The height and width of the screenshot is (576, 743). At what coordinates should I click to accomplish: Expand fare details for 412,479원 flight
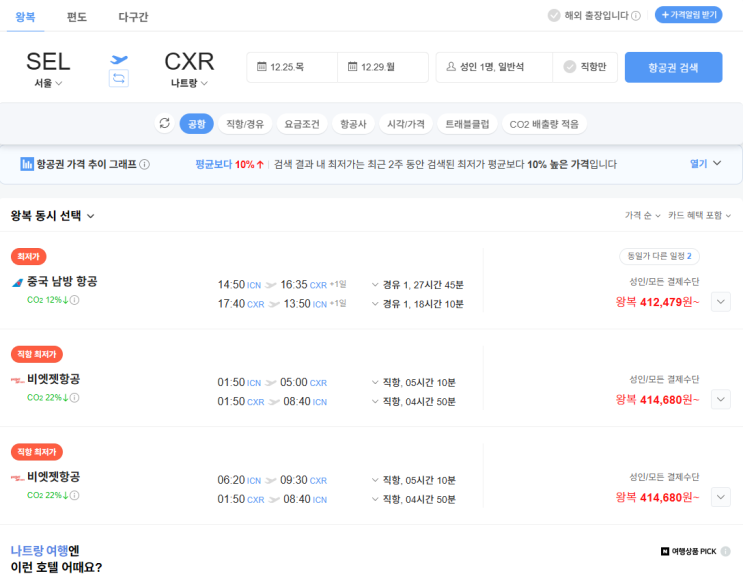pos(721,302)
